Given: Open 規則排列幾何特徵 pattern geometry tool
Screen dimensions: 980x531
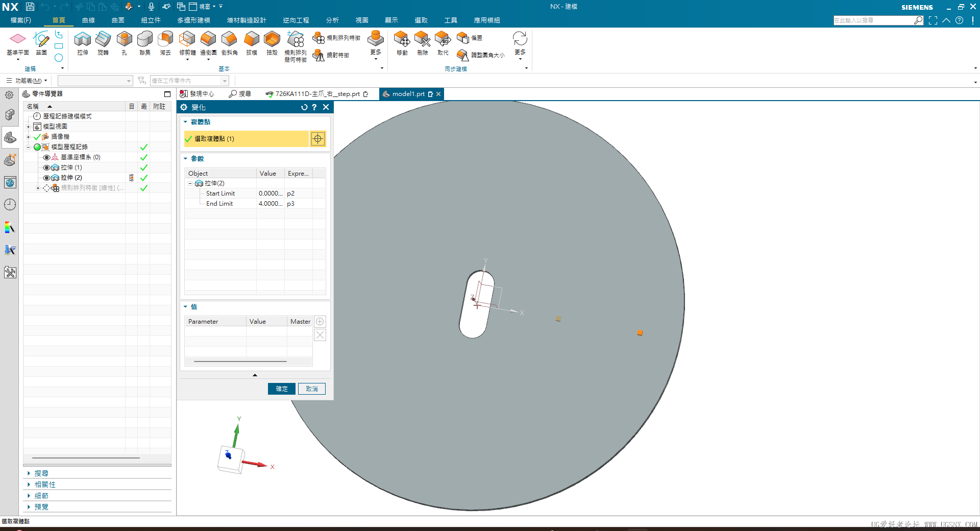Looking at the screenshot, I should pos(296,46).
